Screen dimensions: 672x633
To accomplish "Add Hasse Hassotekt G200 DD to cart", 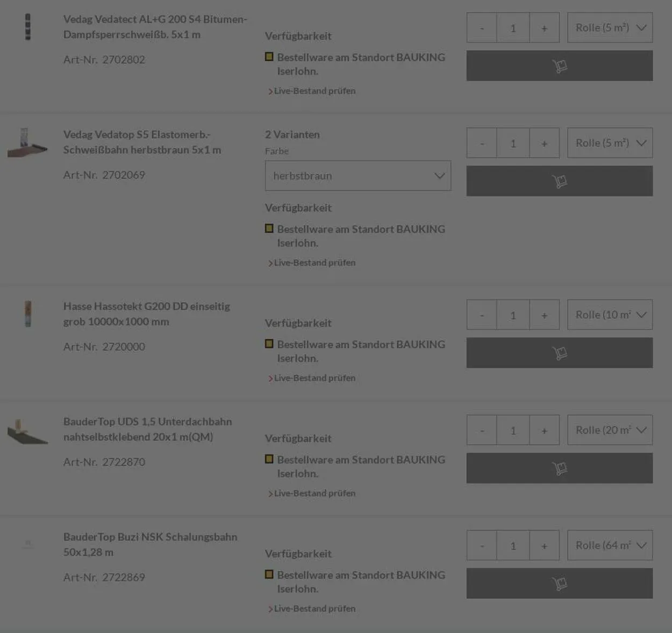I will 559,353.
